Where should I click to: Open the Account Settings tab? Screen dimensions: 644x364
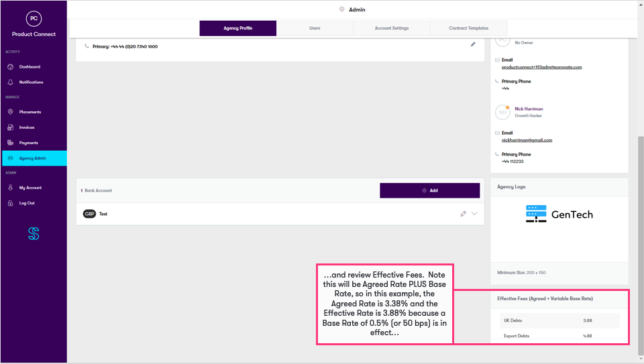[391, 28]
